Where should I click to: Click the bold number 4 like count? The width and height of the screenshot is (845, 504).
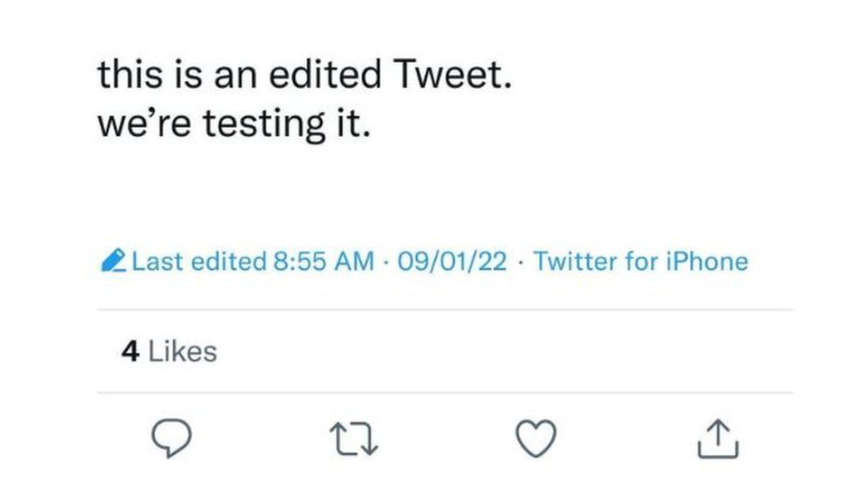click(131, 352)
